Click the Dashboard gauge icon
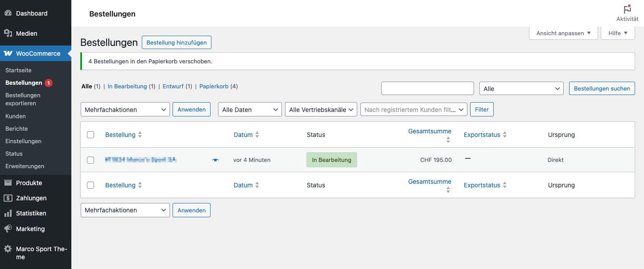Viewport: 644px width, 269px height. [8, 13]
